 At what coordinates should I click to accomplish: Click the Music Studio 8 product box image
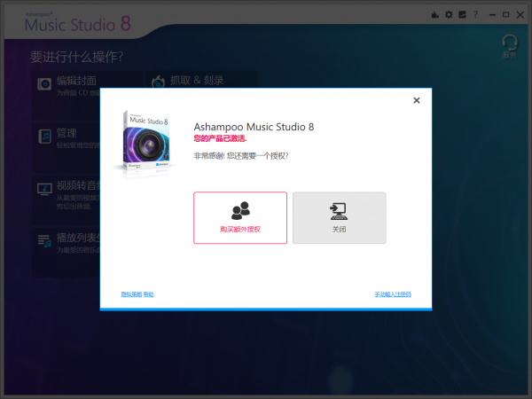146,144
